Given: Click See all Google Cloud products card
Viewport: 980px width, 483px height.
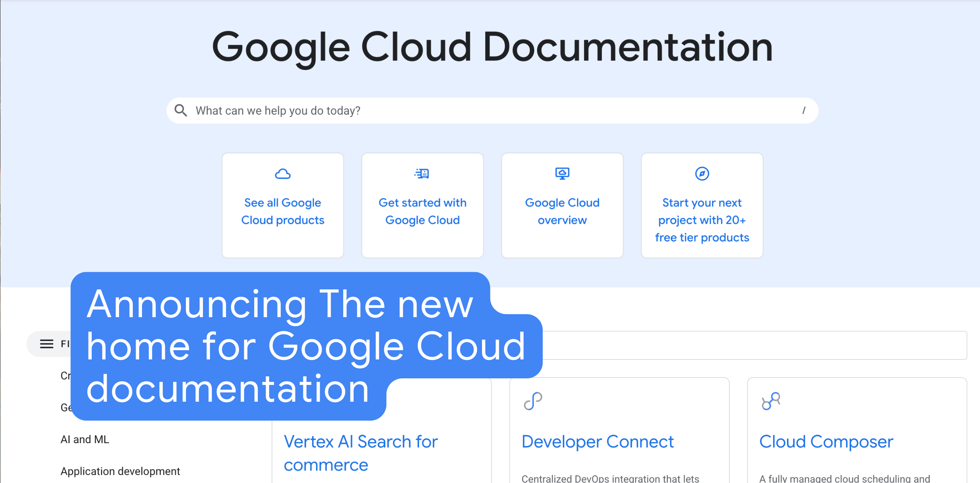Looking at the screenshot, I should pyautogui.click(x=282, y=205).
